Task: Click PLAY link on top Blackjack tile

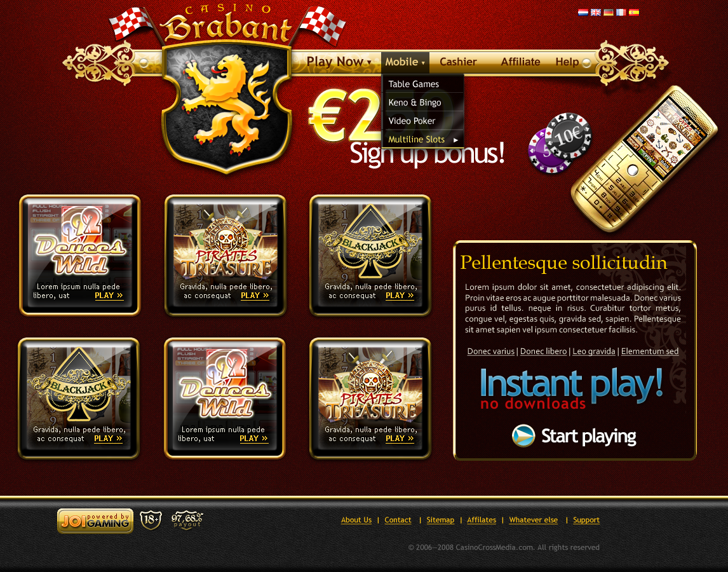Action: click(400, 296)
